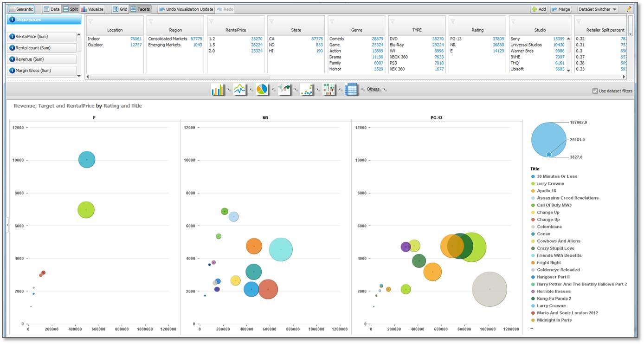Toggle the Split view

point(71,9)
